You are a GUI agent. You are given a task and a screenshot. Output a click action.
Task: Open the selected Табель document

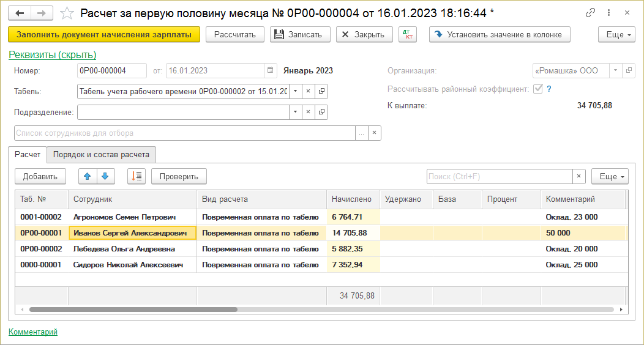[x=321, y=91]
